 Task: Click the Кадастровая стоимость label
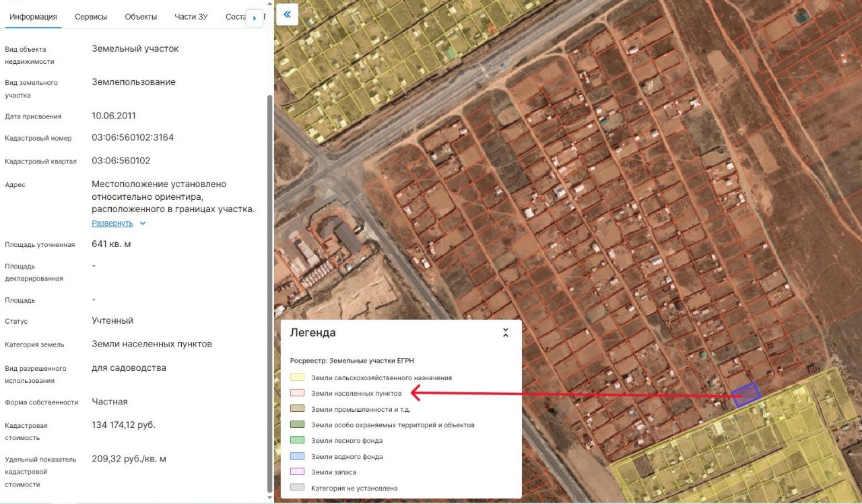[26, 431]
